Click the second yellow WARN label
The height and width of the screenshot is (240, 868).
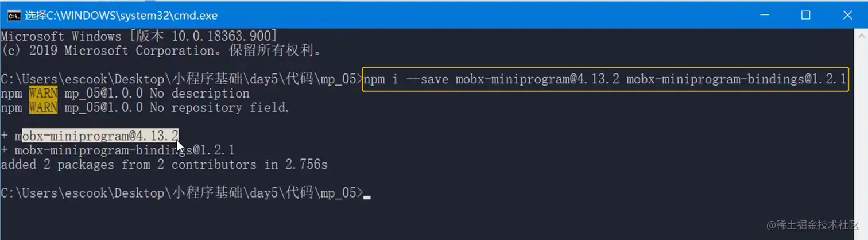point(43,107)
